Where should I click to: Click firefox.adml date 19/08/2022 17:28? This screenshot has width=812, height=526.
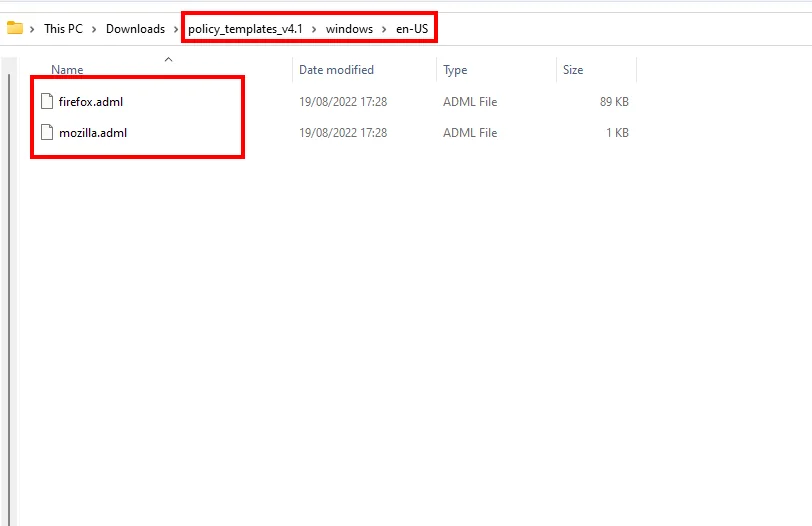click(343, 101)
